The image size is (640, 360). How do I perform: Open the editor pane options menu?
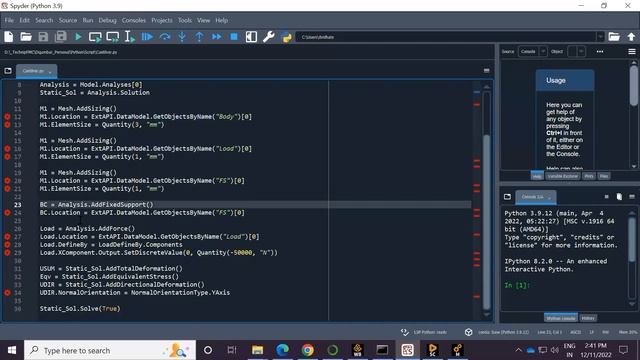(x=487, y=71)
